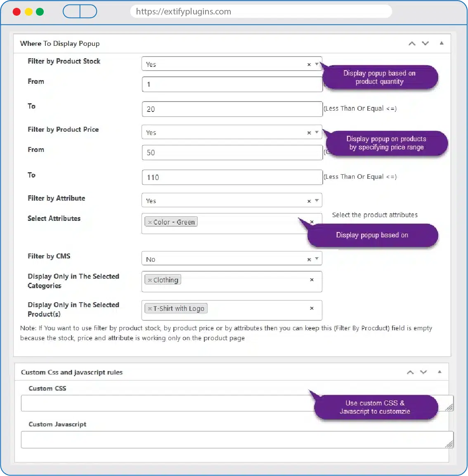Image resolution: width=468 pixels, height=476 pixels.
Task: Open the Filter by Product Price dropdown
Action: (x=317, y=132)
